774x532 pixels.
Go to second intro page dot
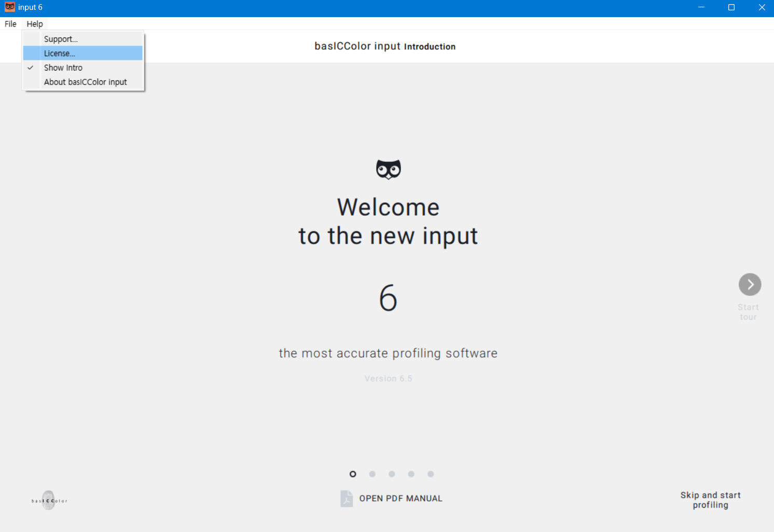[372, 474]
